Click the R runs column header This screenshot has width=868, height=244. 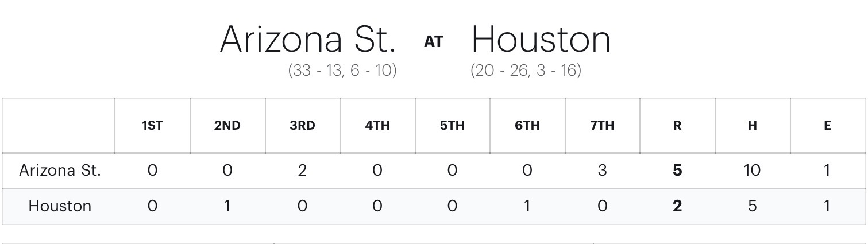click(x=677, y=126)
